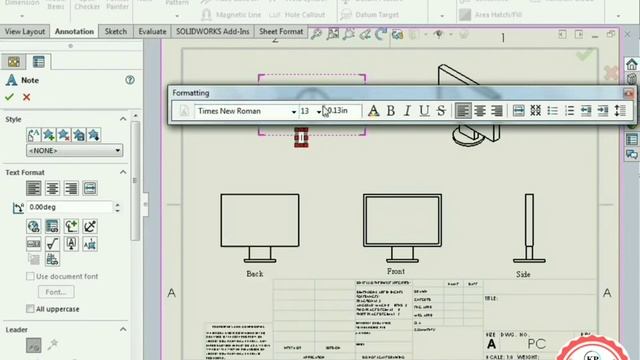Open Note property manager help
The height and width of the screenshot is (360, 640).
[x=130, y=80]
